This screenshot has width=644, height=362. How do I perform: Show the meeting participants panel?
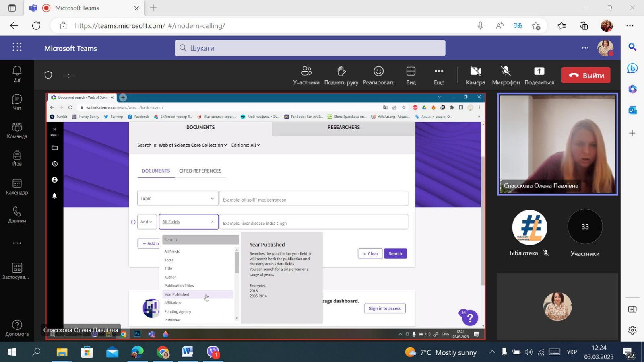(306, 75)
